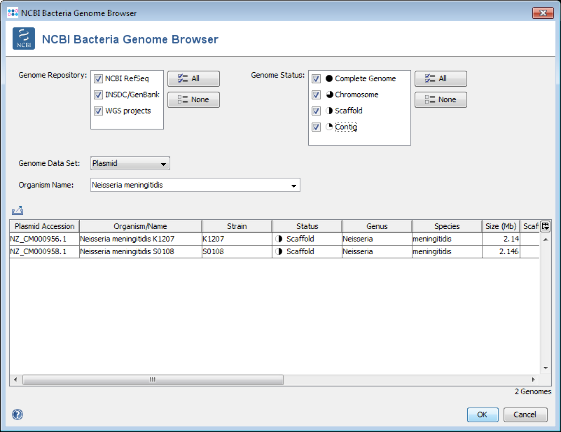Select row NZ_CM000956.1
Viewport: 561px width, 432px height.
tap(274, 239)
